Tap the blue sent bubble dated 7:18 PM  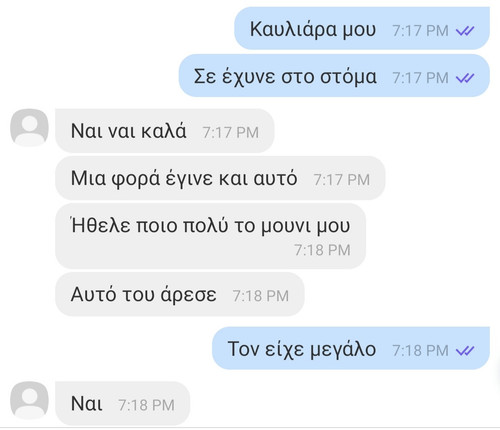pos(351,348)
